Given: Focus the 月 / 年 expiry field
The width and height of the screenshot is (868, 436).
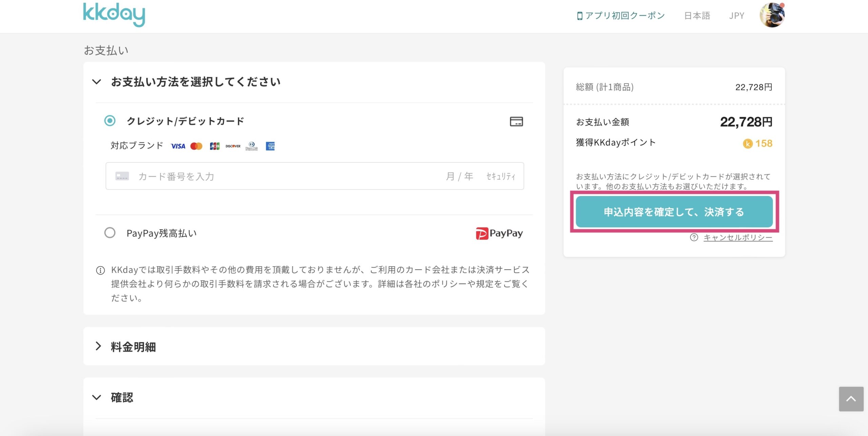Looking at the screenshot, I should coord(459,176).
